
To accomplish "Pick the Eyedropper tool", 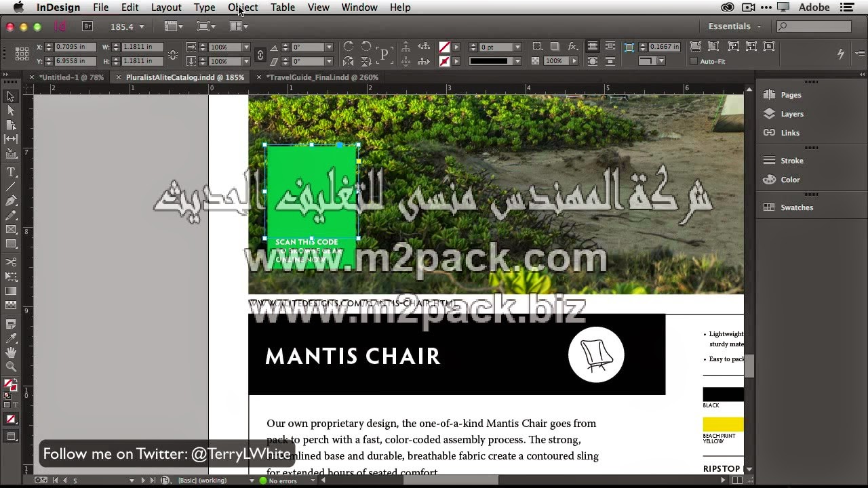I will 11,338.
